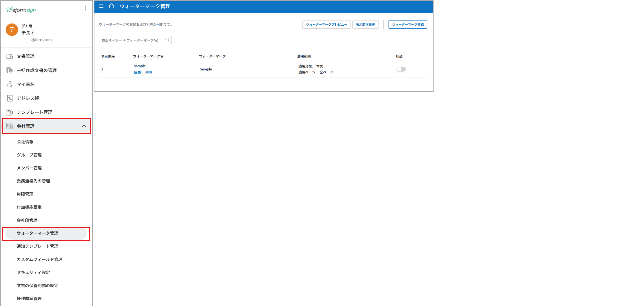
Task: Click the 削除 link for sample
Action: point(149,72)
